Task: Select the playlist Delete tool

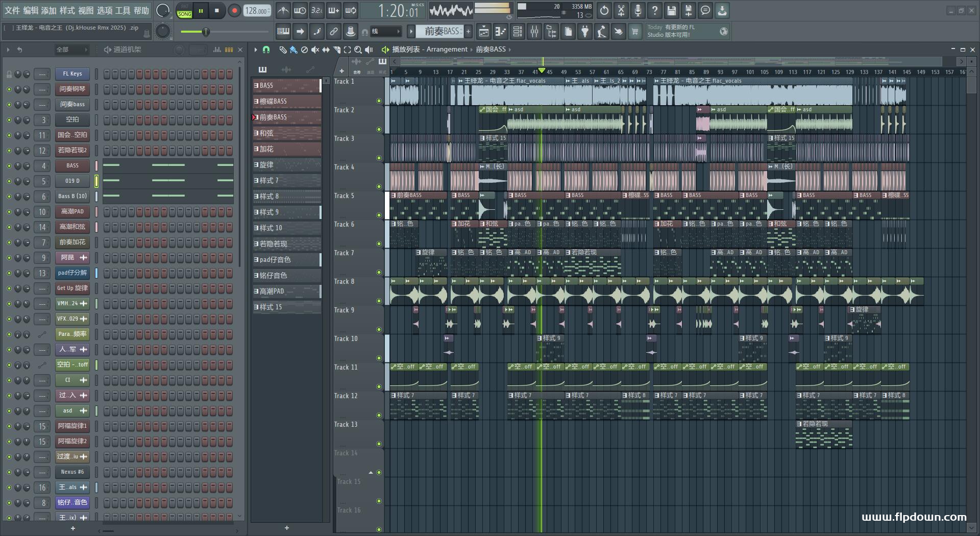Action: click(304, 50)
